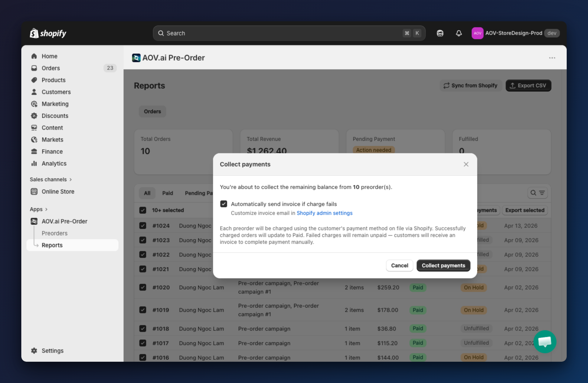Uncheck order #1020 checkbox
The height and width of the screenshot is (383, 588).
143,287
